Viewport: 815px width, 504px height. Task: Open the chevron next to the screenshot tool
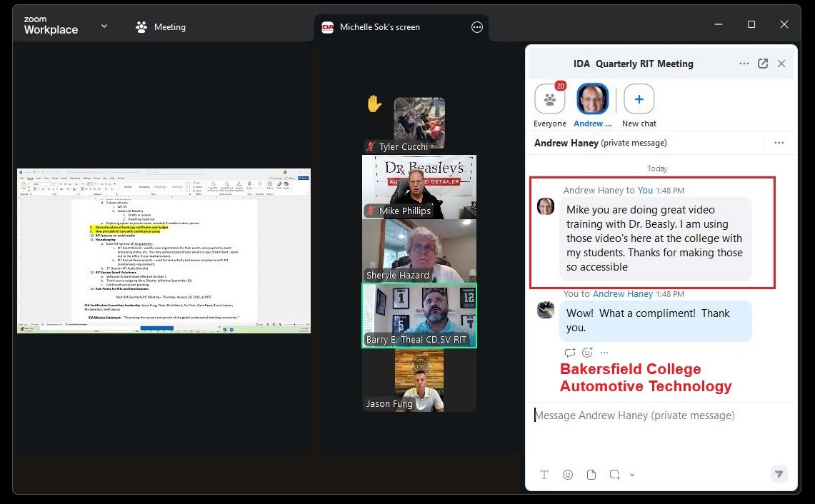coord(631,474)
